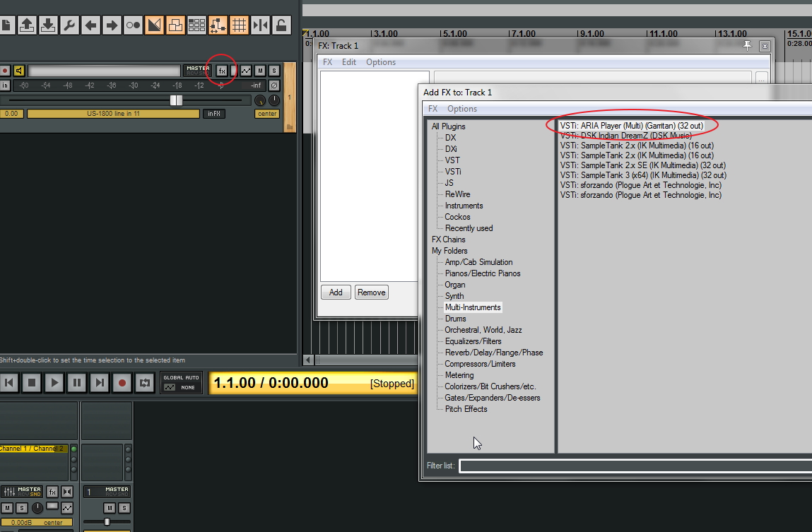Screen dimensions: 812x532
Task: Select the All Plugins tree item
Action: [449, 126]
